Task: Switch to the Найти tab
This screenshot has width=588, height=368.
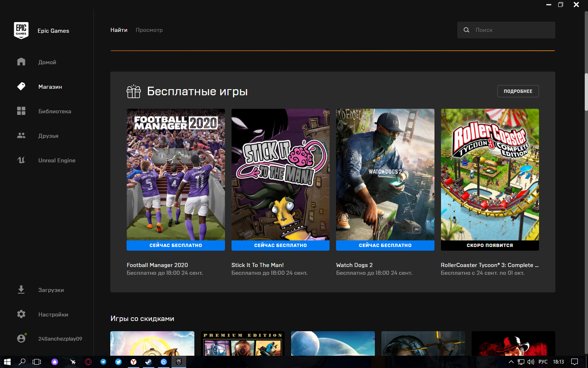Action: point(119,30)
